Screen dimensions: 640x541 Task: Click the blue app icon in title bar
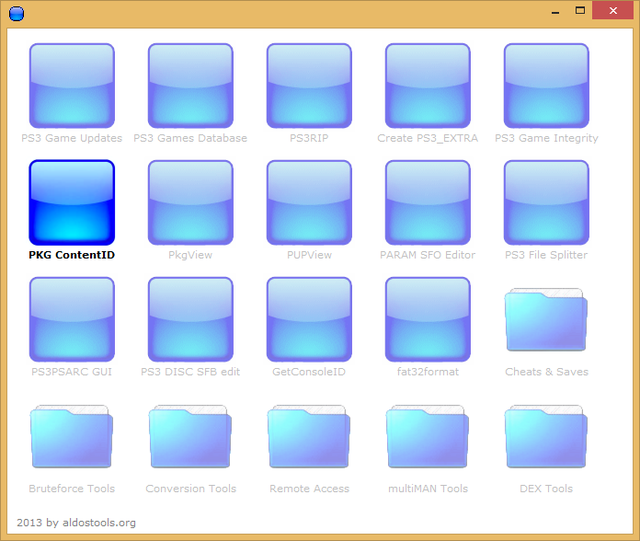(16, 13)
